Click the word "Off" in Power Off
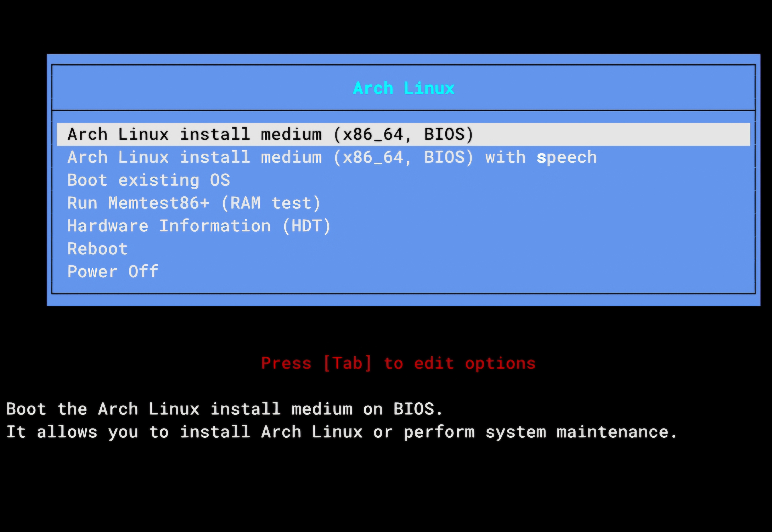This screenshot has height=532, width=772. (x=143, y=272)
